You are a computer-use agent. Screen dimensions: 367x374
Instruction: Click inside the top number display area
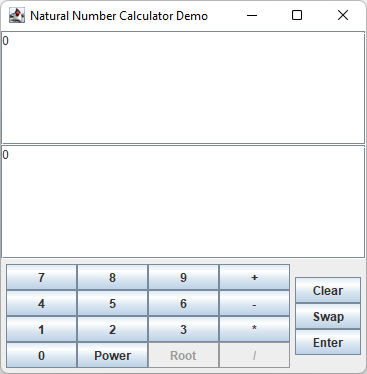pos(183,88)
